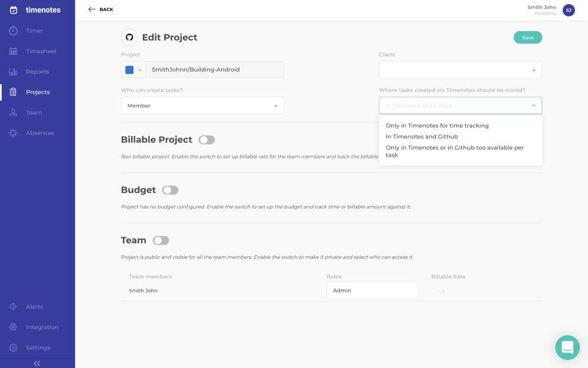Screen dimensions: 588x368
Task: Open Settings from the sidebar
Action: [38, 348]
